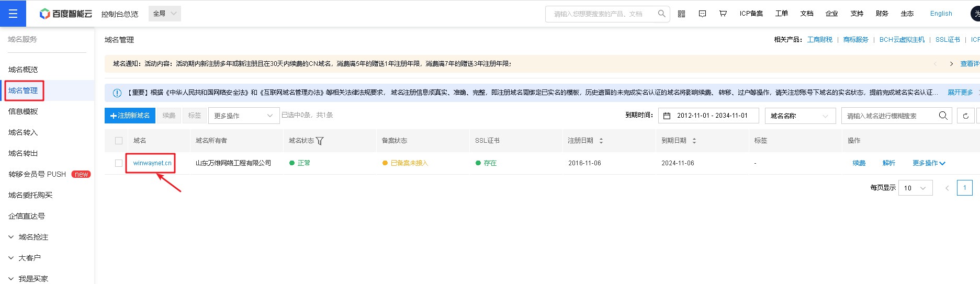Open the 商标服务 related product link
This screenshot has height=284, width=980.
856,40
